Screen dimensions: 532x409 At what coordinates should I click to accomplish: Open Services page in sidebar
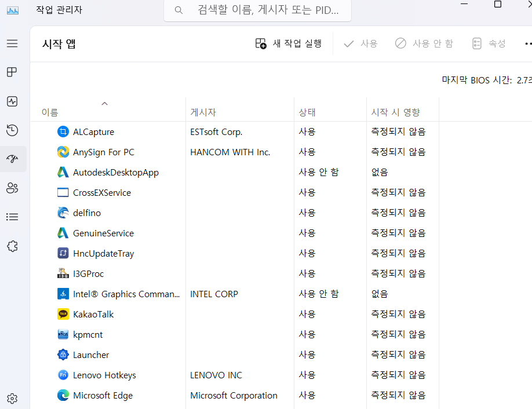point(12,246)
